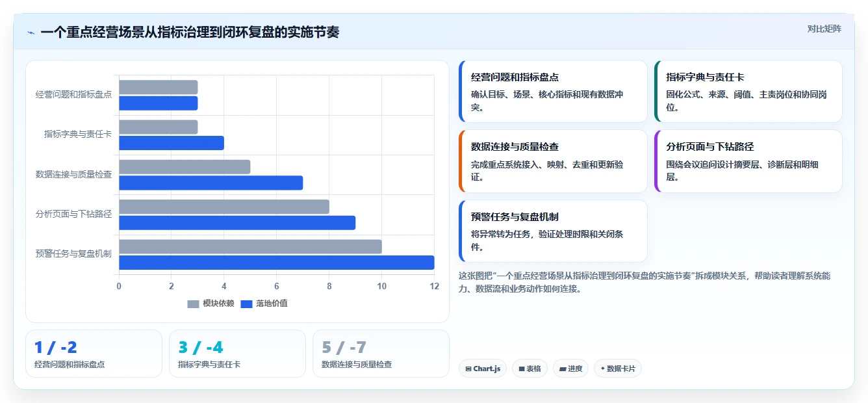Click the text 固化公式、来源、阈值、主责岗位和协同岗位
This screenshot has width=868, height=403.
point(747,101)
